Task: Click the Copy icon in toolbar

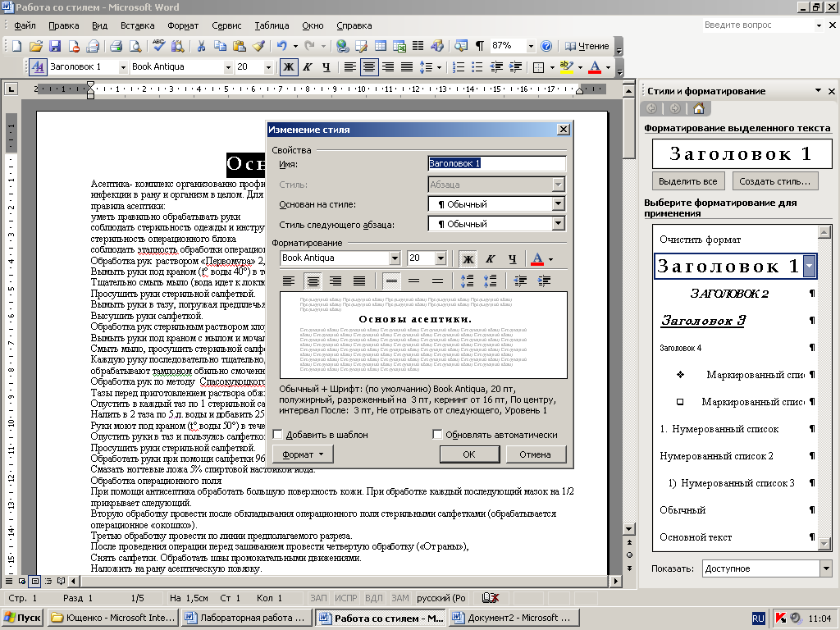Action: (220, 46)
